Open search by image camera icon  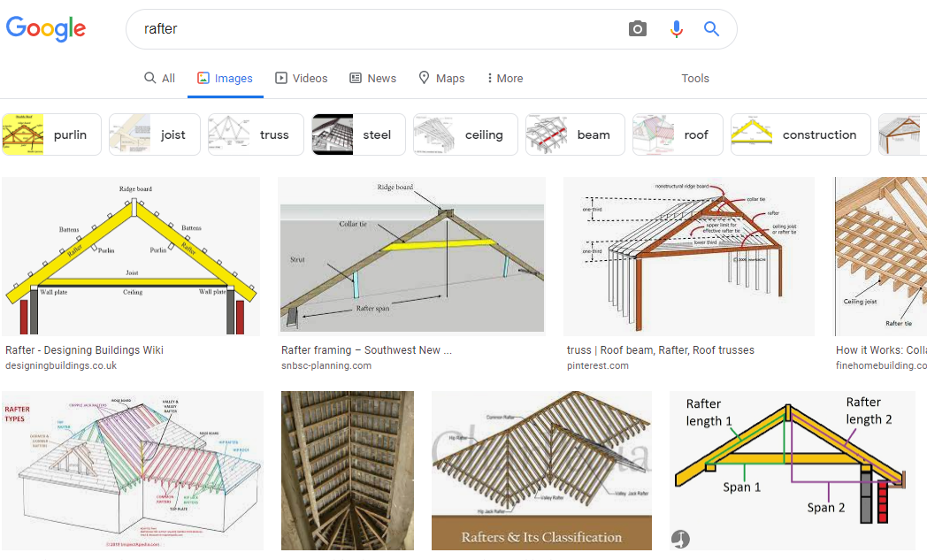(637, 28)
